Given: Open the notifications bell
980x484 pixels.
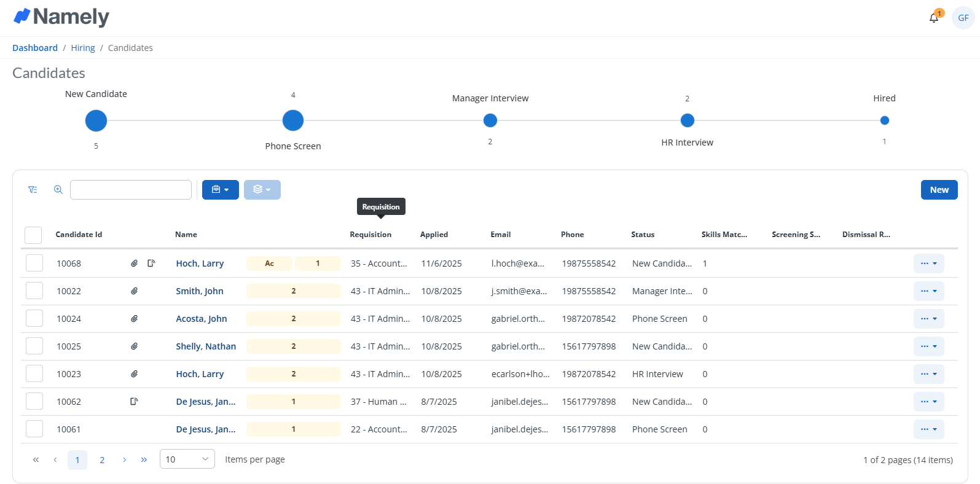Looking at the screenshot, I should [x=933, y=18].
